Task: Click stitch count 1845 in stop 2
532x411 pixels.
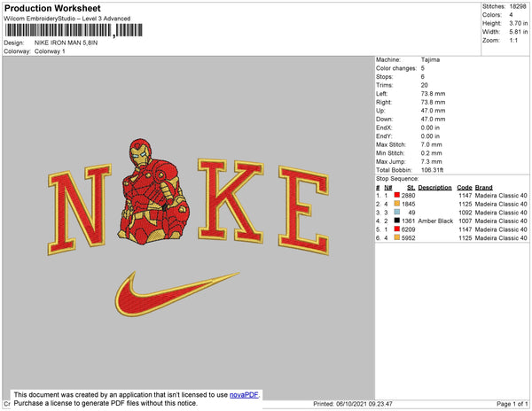Action: [x=409, y=204]
